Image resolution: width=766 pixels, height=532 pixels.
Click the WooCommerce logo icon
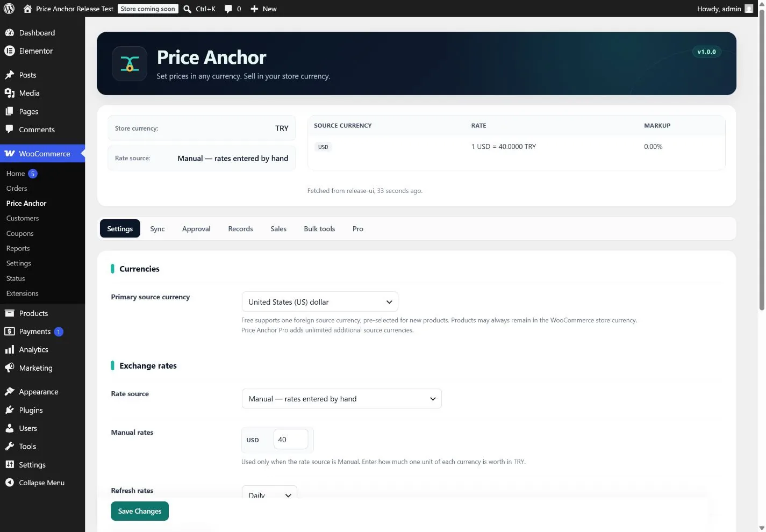pos(10,154)
